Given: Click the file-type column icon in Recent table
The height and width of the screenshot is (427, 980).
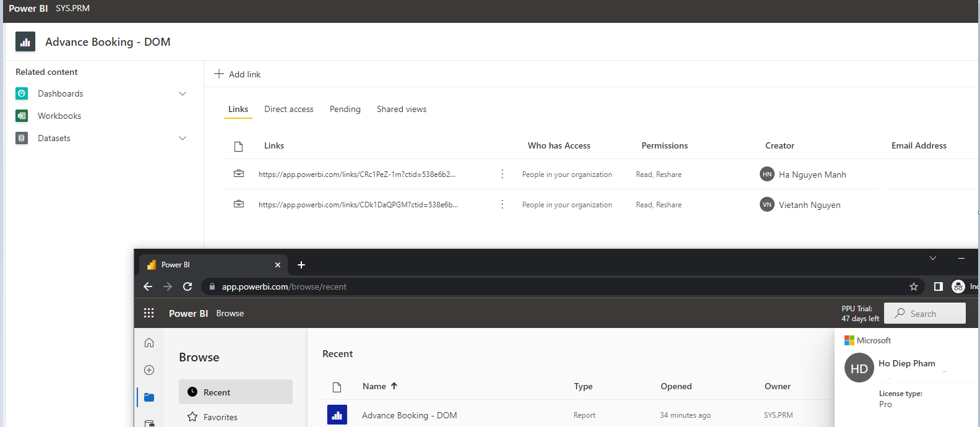Looking at the screenshot, I should coord(337,387).
